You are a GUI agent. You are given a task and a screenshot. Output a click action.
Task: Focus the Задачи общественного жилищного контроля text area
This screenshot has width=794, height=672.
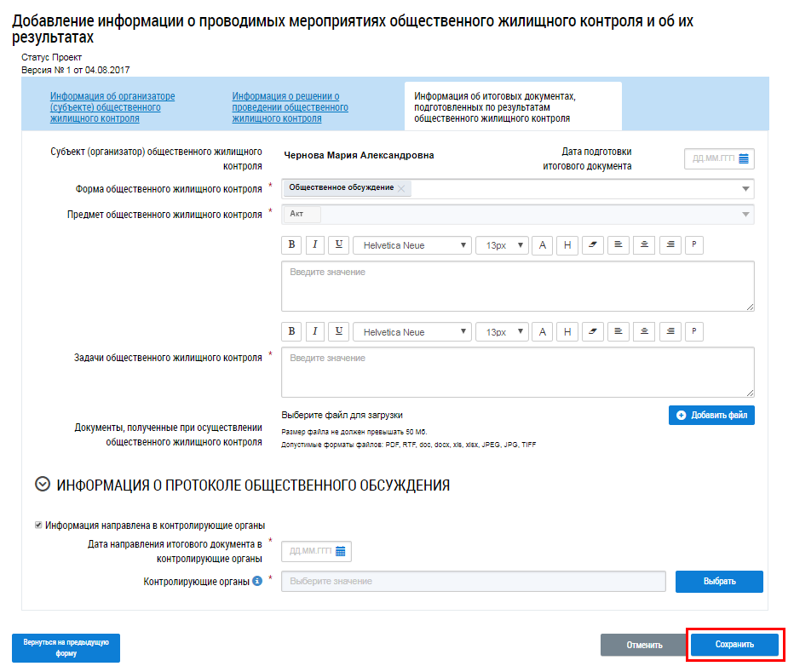click(517, 372)
